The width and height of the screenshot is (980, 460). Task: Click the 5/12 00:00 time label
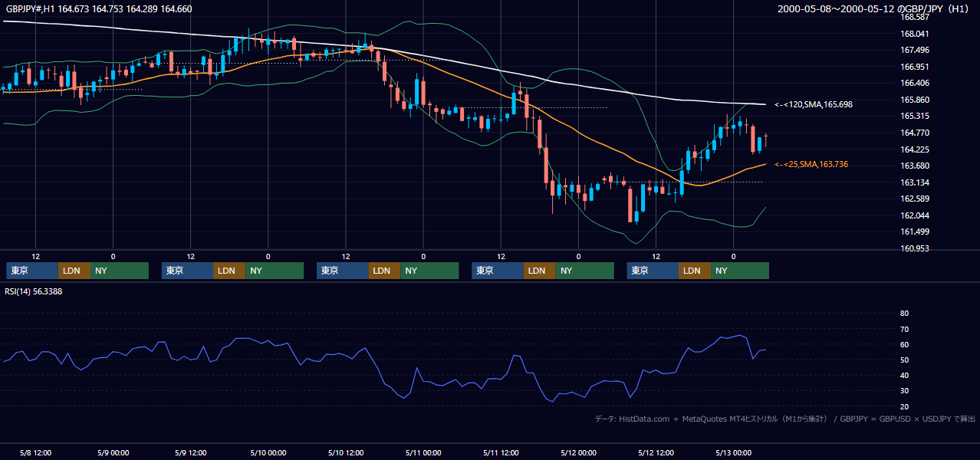coord(578,452)
